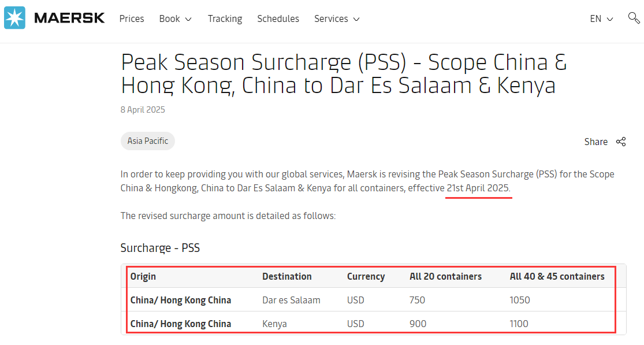Viewport: 644px width, 345px height.
Task: Select the Kenya destination cell
Action: tap(274, 324)
